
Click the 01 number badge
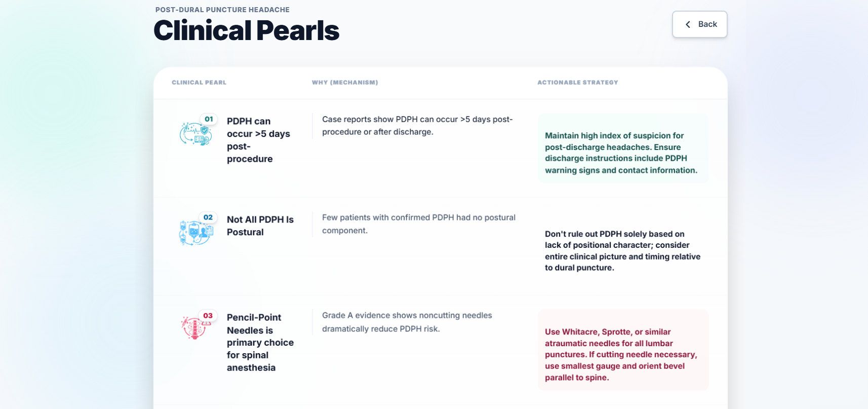(209, 119)
